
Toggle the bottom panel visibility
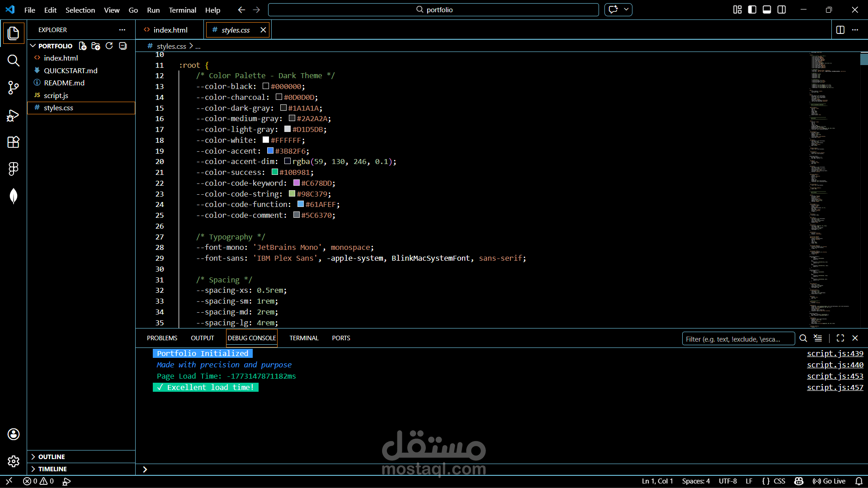767,9
